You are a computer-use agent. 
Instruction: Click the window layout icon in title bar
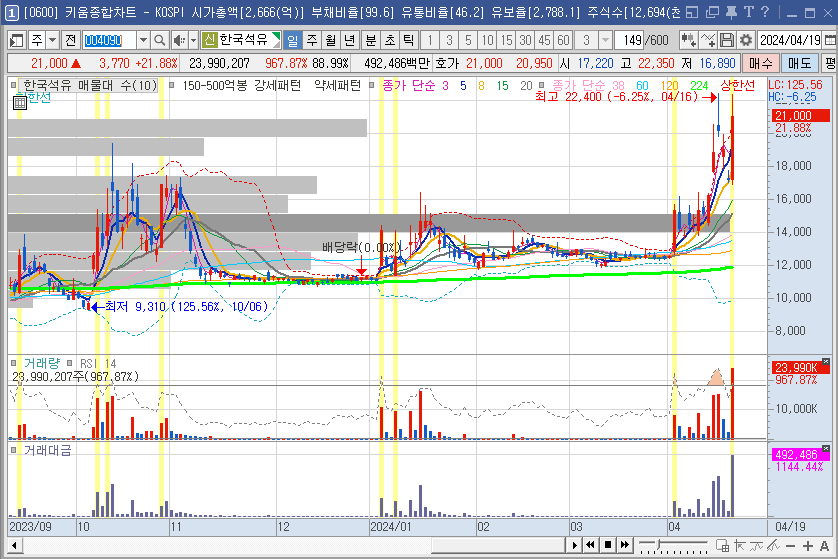pos(692,12)
